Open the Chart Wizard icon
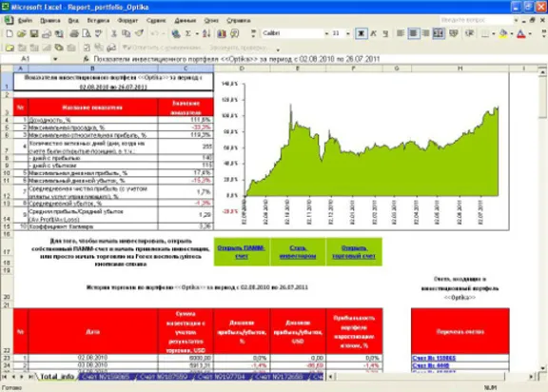Viewport: 548px width, 392px height. click(x=222, y=33)
